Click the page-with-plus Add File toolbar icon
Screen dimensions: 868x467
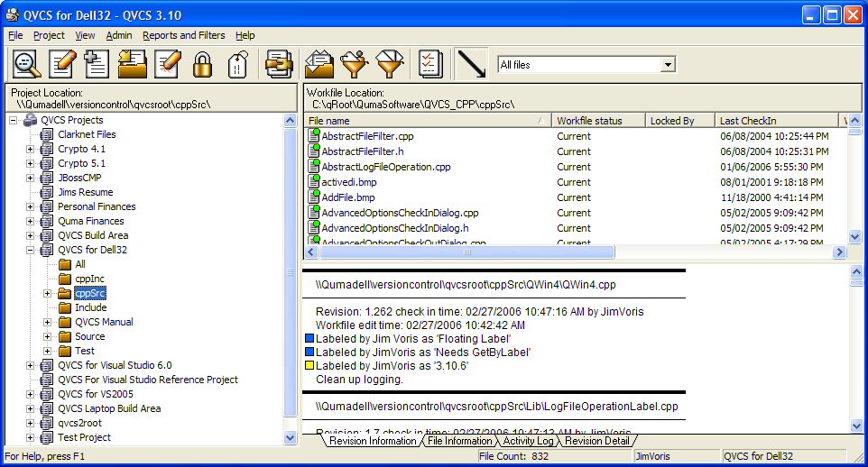(x=97, y=64)
